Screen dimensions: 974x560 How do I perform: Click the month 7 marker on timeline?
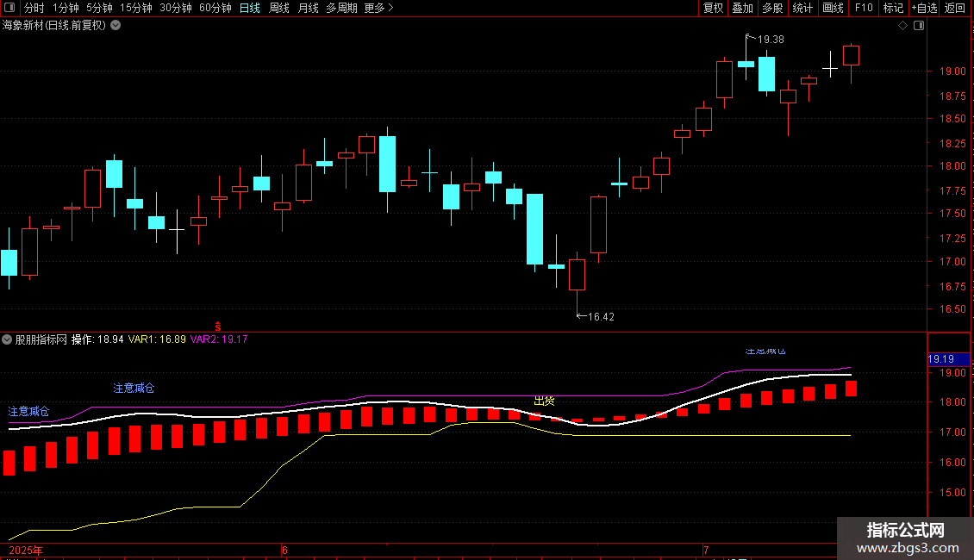(706, 550)
